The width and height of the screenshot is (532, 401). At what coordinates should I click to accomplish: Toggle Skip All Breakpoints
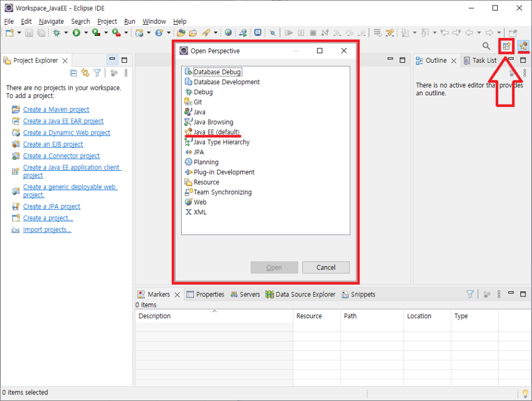tap(273, 33)
